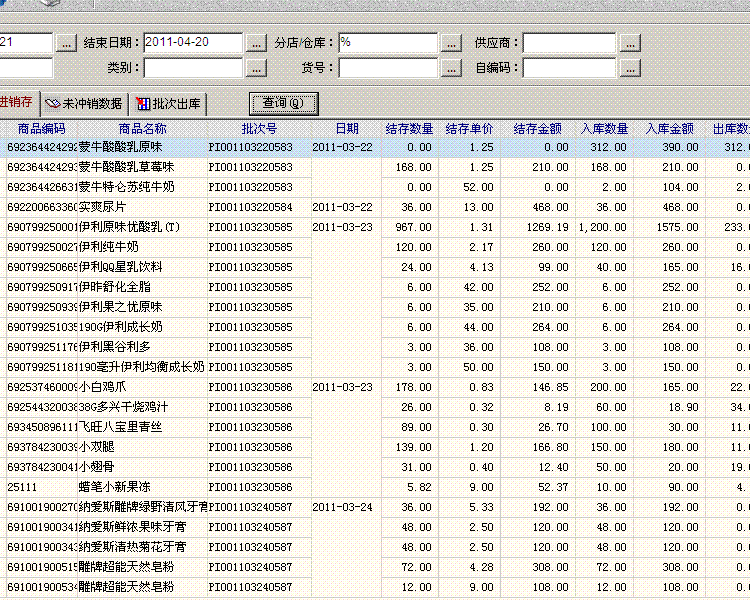Click the 入库金额 value 1575.00

tap(677, 227)
